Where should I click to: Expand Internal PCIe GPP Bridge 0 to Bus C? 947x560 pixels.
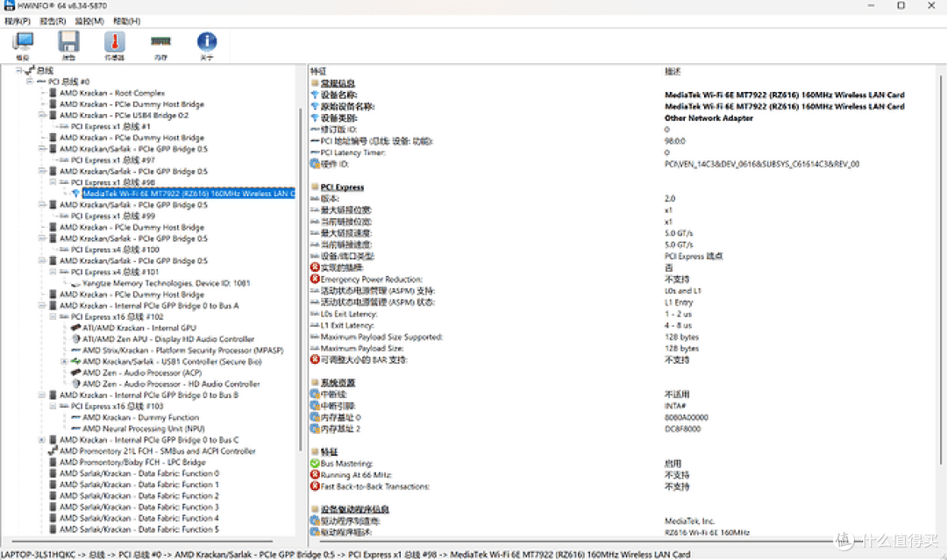tap(42, 440)
